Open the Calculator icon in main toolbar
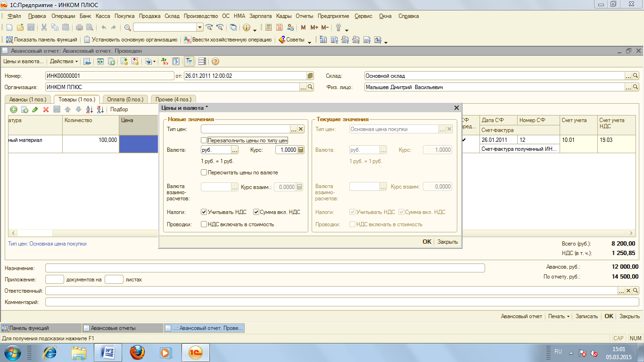This screenshot has width=644, height=362. pyautogui.click(x=269, y=27)
